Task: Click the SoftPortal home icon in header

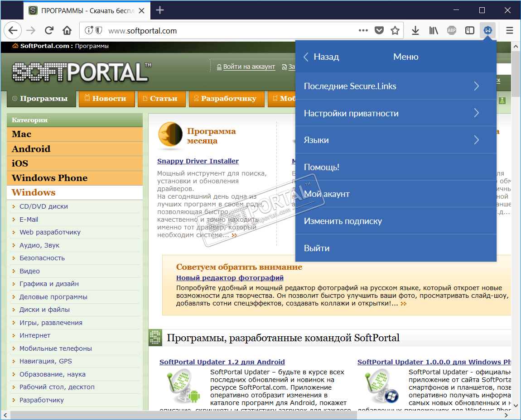Action: [15, 46]
